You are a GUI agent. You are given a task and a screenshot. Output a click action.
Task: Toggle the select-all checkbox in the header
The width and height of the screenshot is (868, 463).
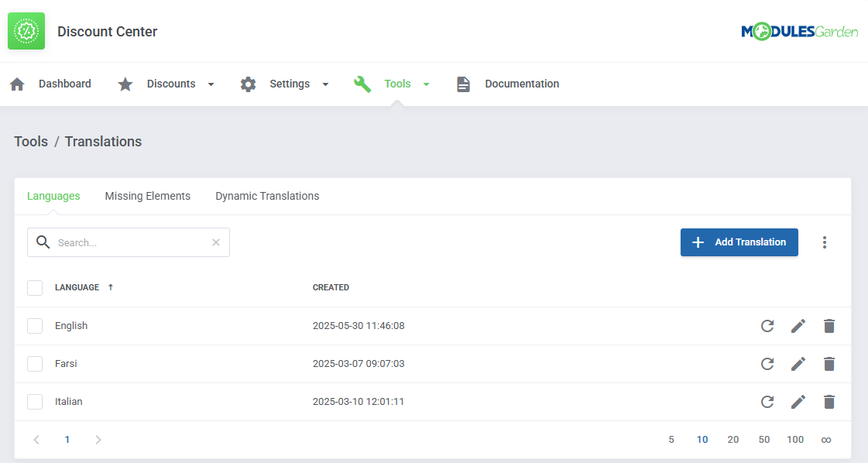(35, 287)
